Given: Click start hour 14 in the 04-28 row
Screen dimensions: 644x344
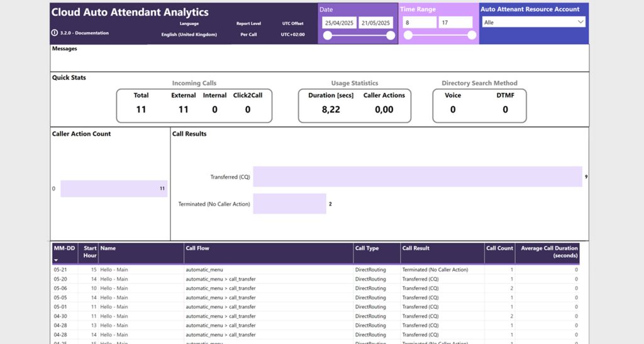Looking at the screenshot, I should [x=94, y=335].
